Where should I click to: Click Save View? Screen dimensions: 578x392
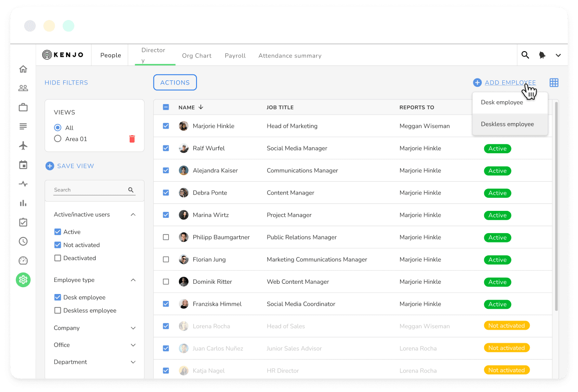[76, 166]
